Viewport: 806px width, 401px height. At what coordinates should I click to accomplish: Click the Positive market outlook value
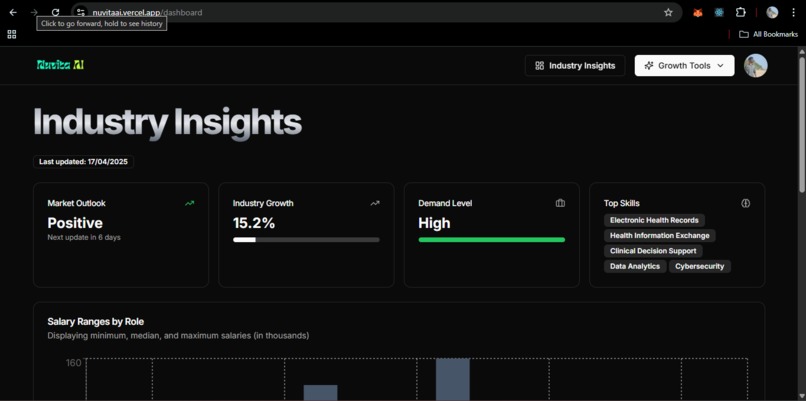[75, 223]
